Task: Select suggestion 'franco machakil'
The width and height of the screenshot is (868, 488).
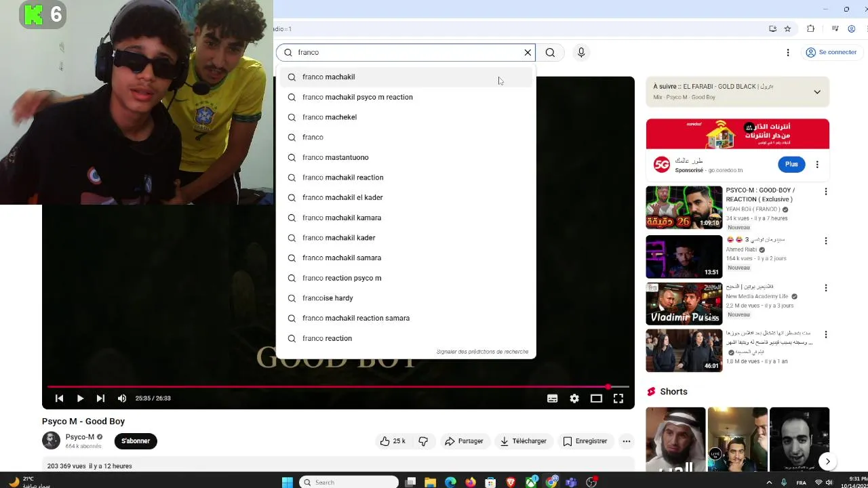Action: pyautogui.click(x=406, y=77)
